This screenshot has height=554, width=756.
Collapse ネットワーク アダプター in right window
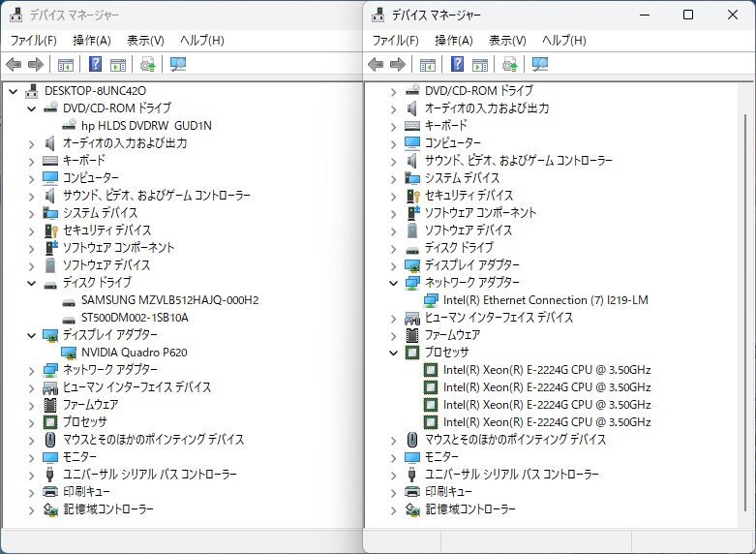(x=393, y=283)
